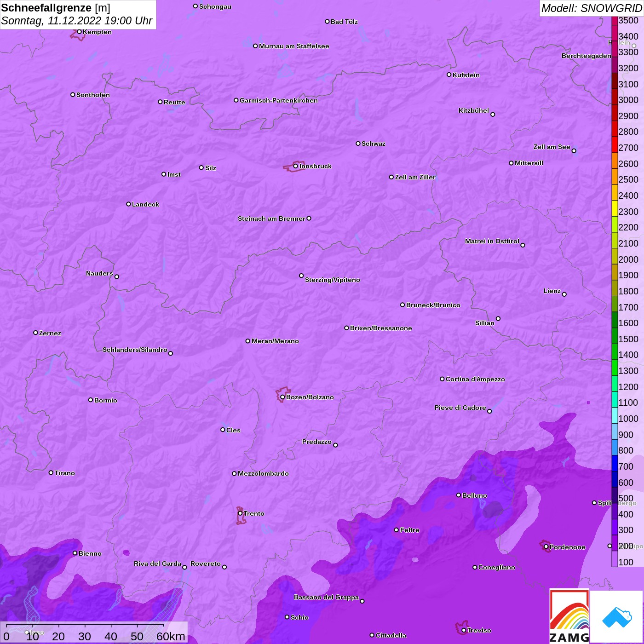The height and width of the screenshot is (644, 644).
Task: Click the Murnau am Staffelsee label
Action: (x=294, y=46)
